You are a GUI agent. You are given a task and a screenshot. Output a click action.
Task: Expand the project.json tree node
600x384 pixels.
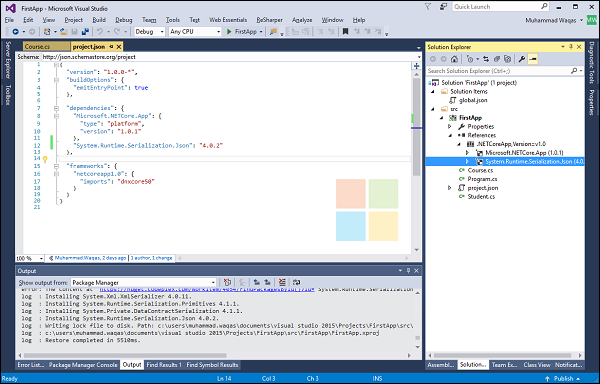[450, 188]
